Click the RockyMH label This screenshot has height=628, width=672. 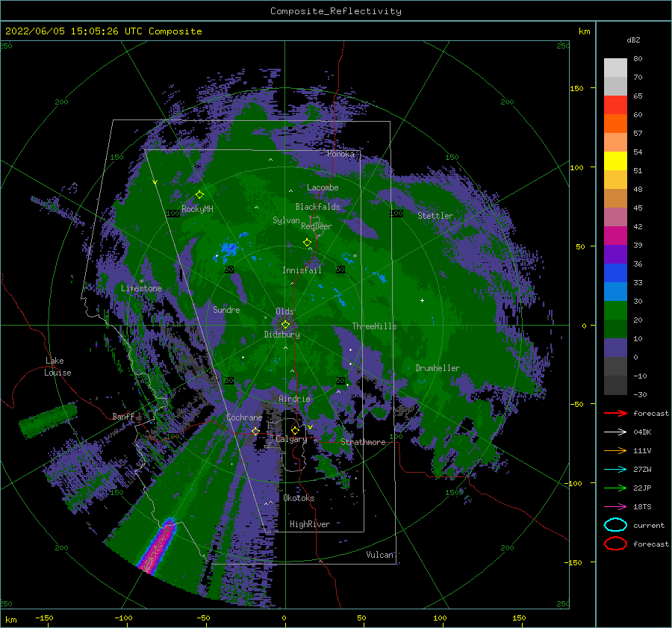tap(197, 209)
